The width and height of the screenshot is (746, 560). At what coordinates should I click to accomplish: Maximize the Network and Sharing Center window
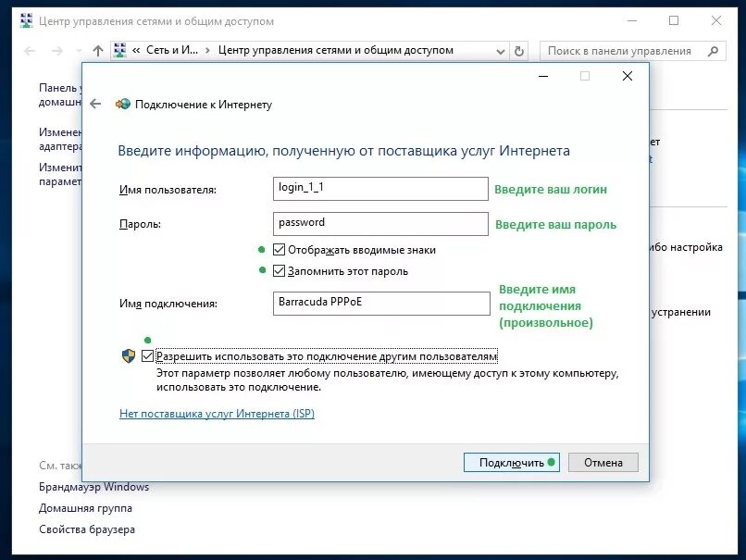(x=674, y=20)
